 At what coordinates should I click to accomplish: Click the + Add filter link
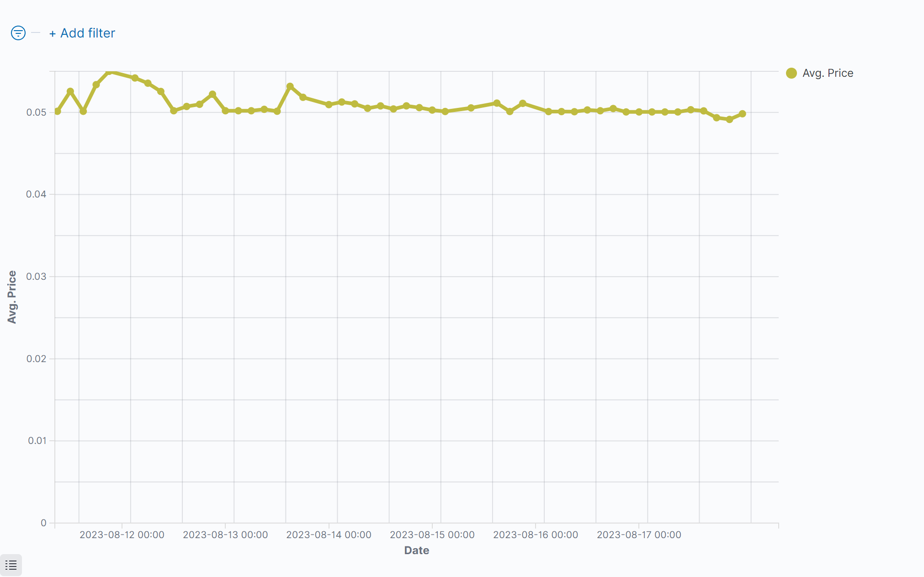(82, 33)
